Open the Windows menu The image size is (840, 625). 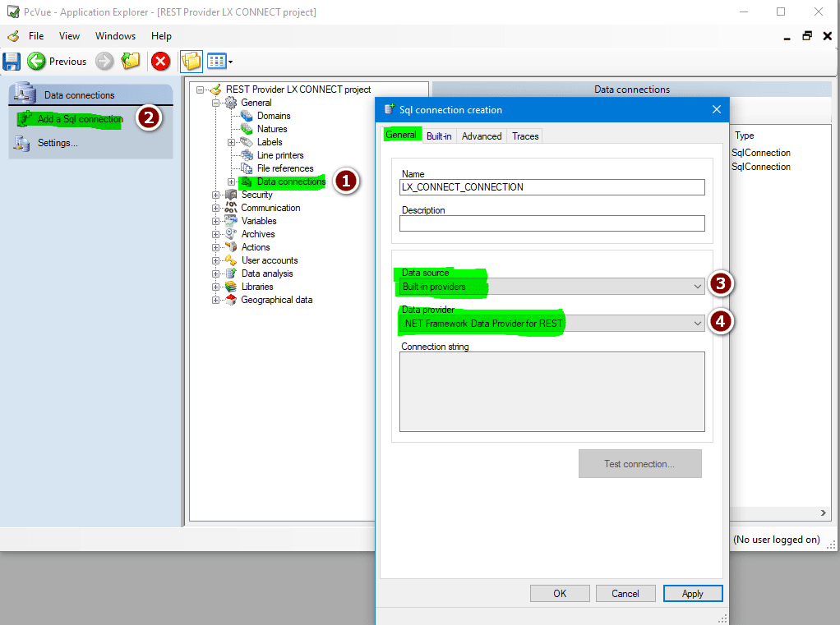tap(115, 36)
